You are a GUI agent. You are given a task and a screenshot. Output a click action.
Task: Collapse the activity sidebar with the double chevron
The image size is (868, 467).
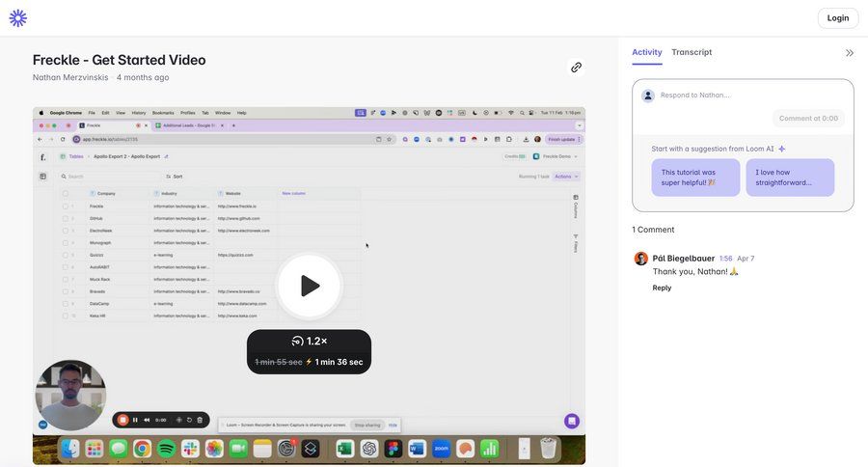point(850,53)
